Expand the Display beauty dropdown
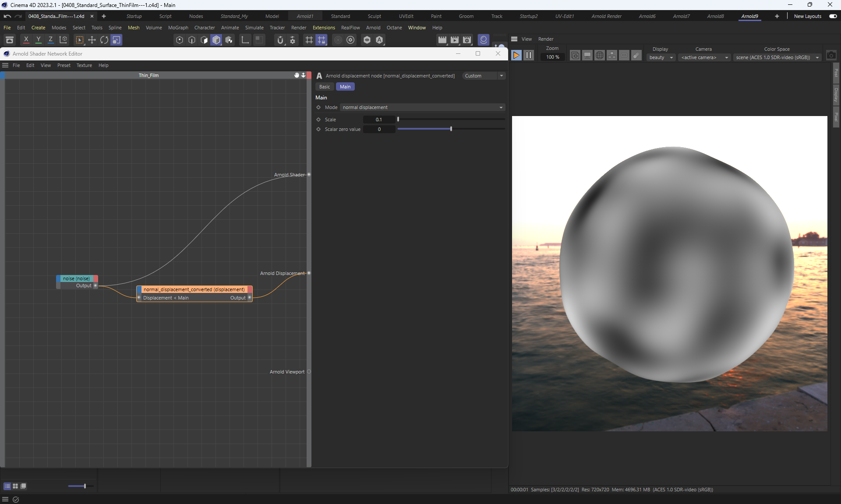The height and width of the screenshot is (504, 841). click(661, 57)
